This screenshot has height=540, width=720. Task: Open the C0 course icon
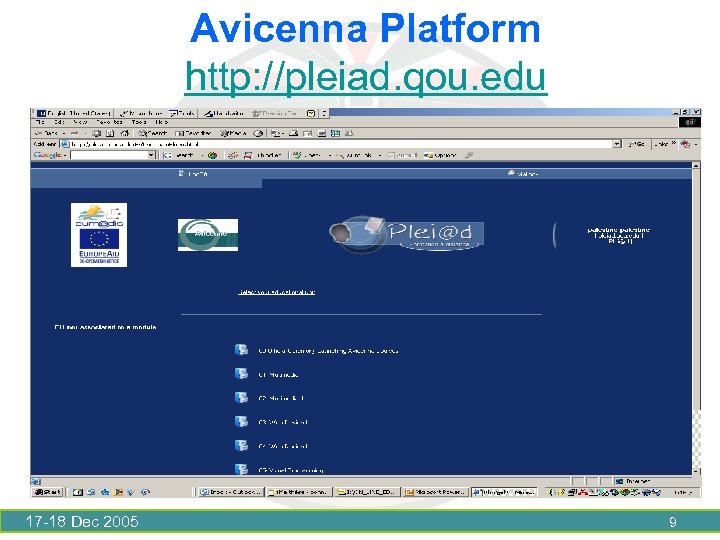[x=242, y=350]
